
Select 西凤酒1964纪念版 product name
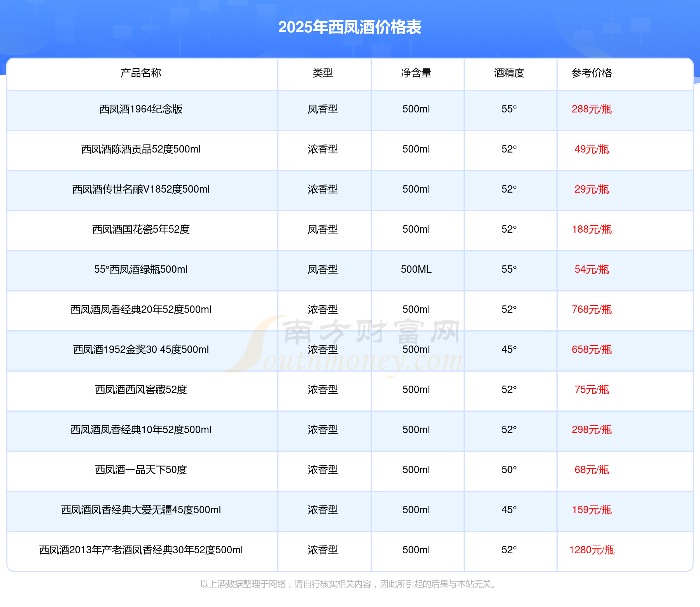[x=141, y=109]
